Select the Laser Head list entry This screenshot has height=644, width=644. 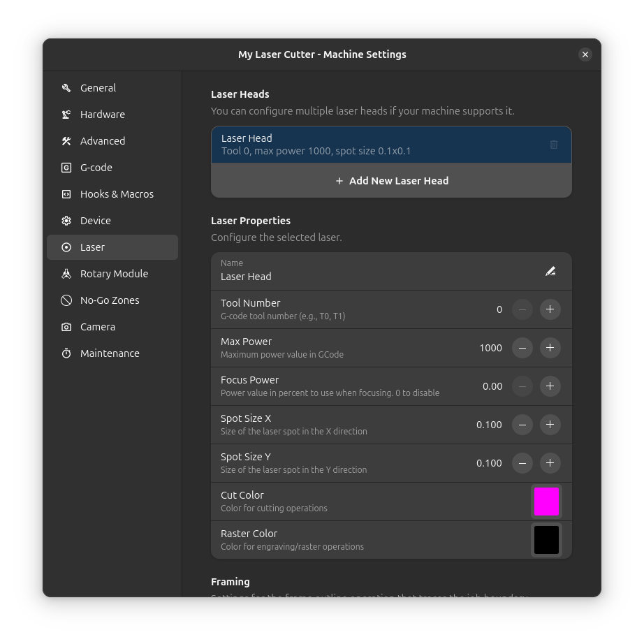coord(377,145)
